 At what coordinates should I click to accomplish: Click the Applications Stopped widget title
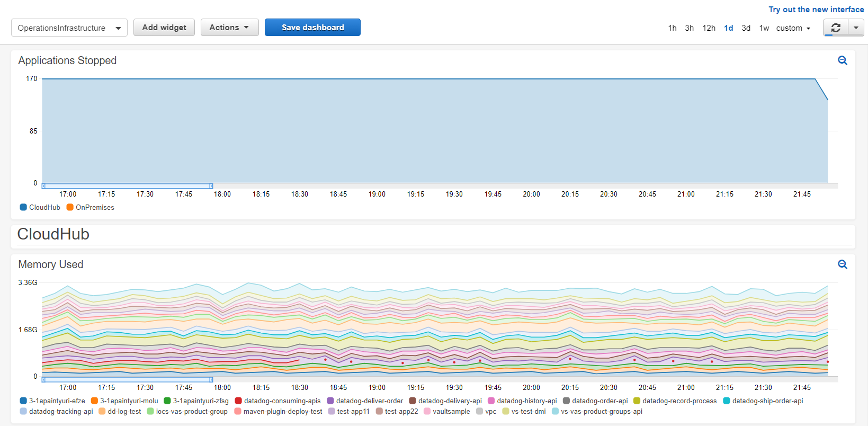coord(67,60)
